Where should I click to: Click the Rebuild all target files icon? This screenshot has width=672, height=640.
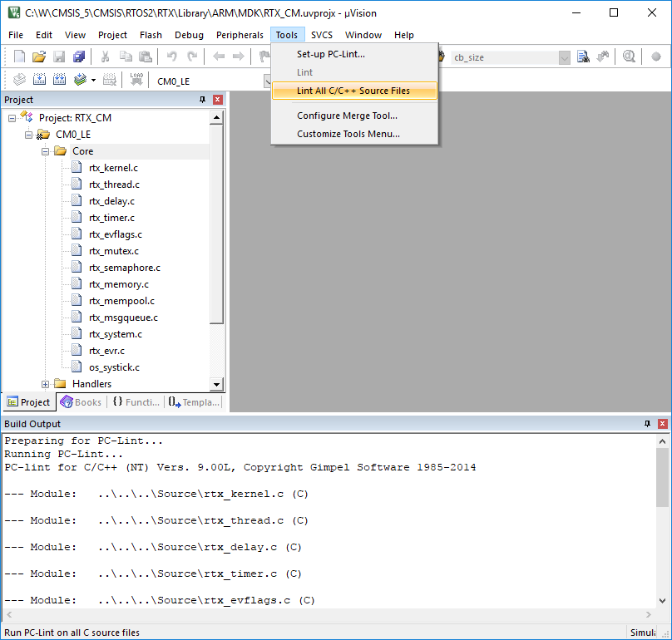coord(60,81)
